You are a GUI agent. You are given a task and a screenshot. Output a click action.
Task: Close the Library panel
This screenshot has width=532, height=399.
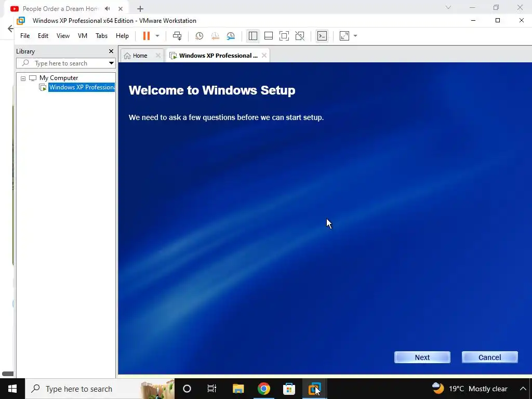111,51
